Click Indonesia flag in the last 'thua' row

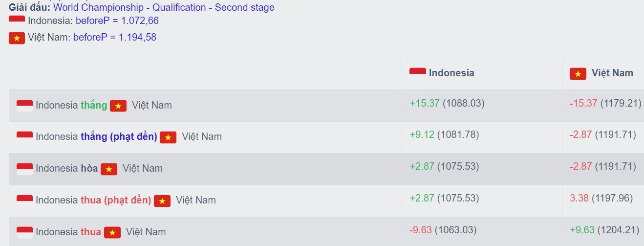(24, 232)
